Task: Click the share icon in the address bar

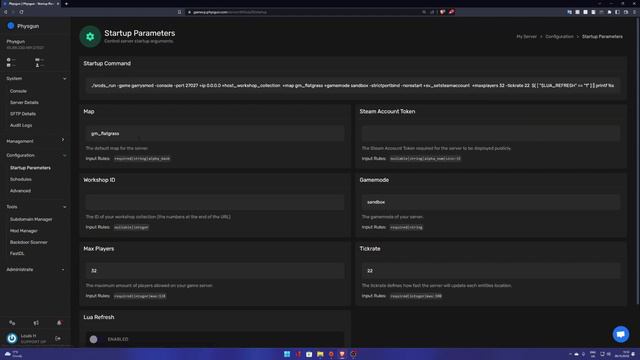Action: (432, 12)
